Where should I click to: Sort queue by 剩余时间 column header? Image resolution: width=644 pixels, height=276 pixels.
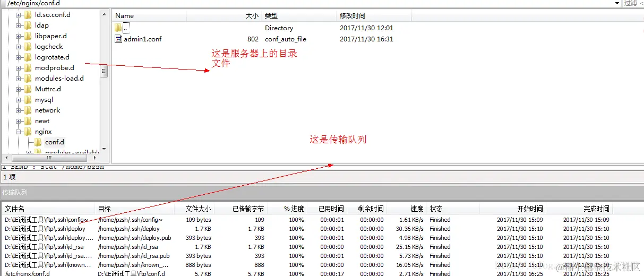click(x=366, y=209)
